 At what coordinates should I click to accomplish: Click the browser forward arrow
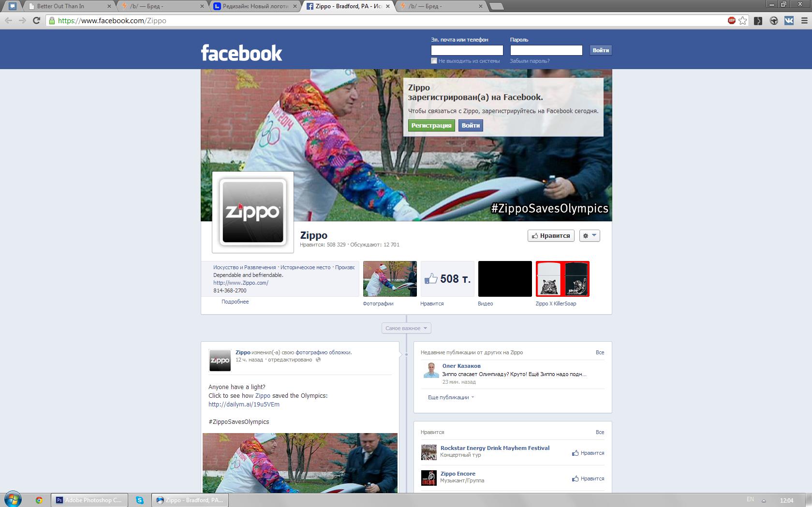[x=22, y=20]
